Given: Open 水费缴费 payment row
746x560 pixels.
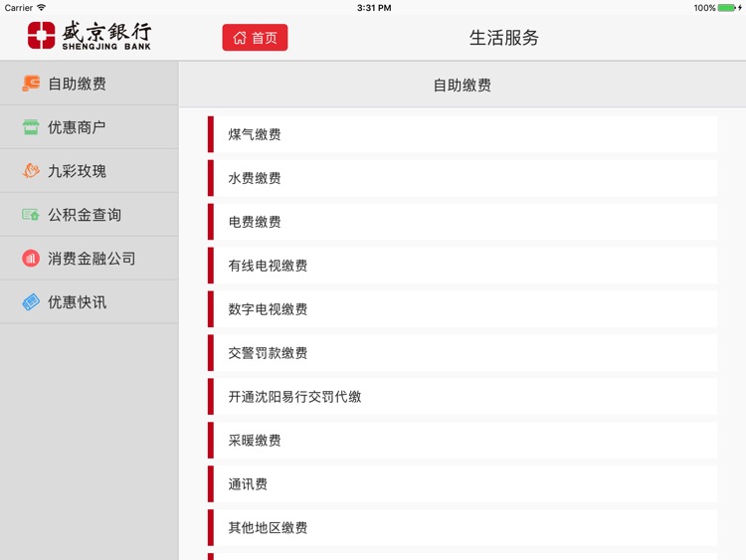Looking at the screenshot, I should tap(463, 178).
